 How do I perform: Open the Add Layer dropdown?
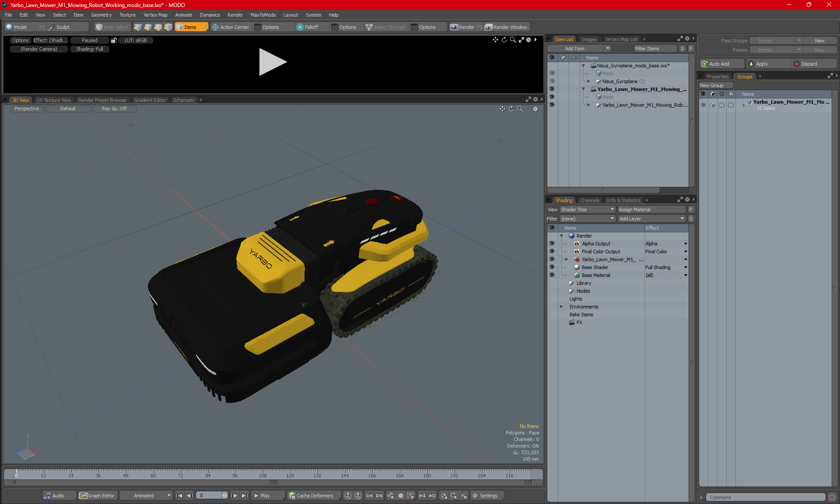tap(651, 219)
